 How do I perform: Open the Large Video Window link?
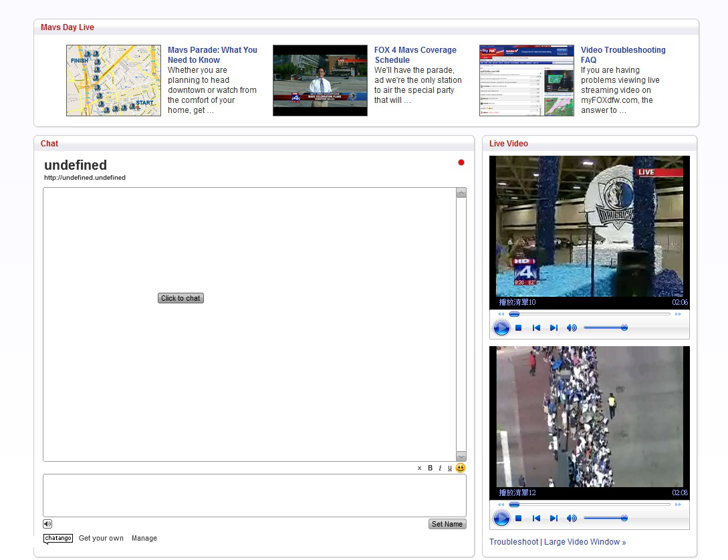[585, 542]
